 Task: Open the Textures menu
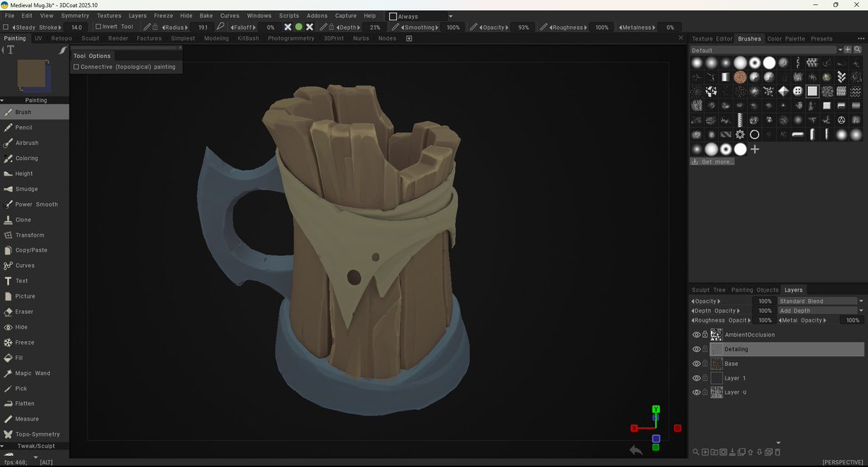[x=109, y=15]
